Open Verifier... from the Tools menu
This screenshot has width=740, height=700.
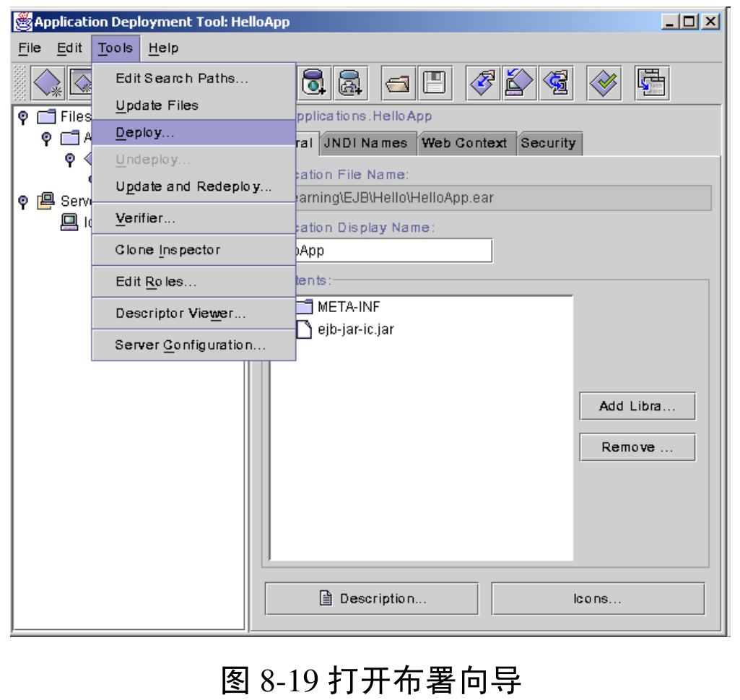pos(193,218)
